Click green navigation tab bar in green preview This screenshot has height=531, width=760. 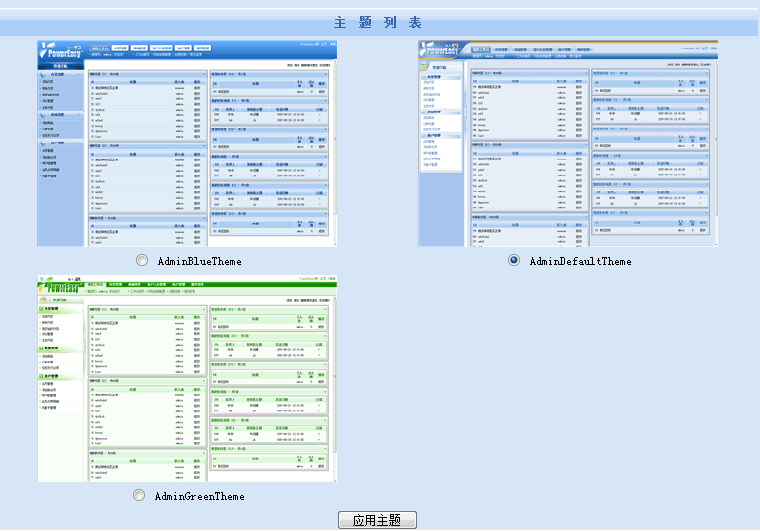point(150,285)
